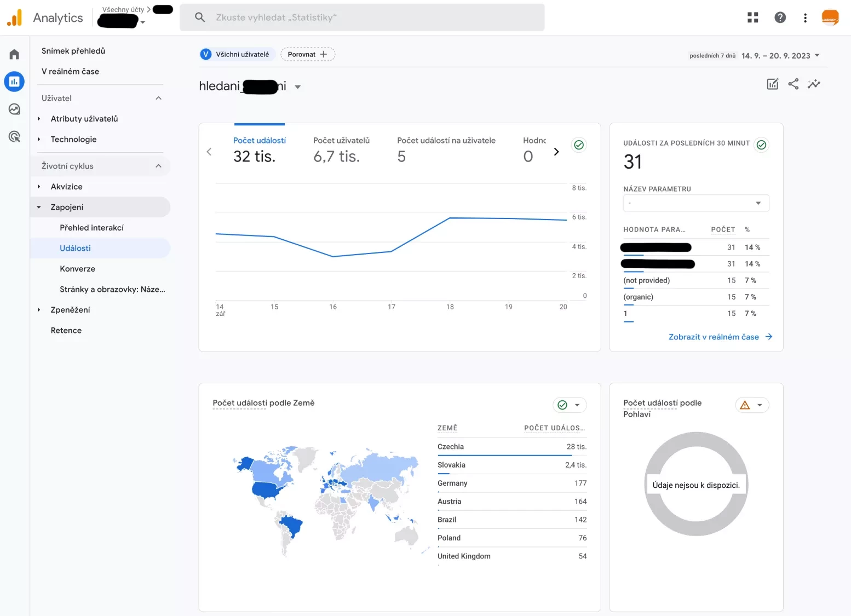Open the account selector dropdown arrow

pyautogui.click(x=143, y=22)
